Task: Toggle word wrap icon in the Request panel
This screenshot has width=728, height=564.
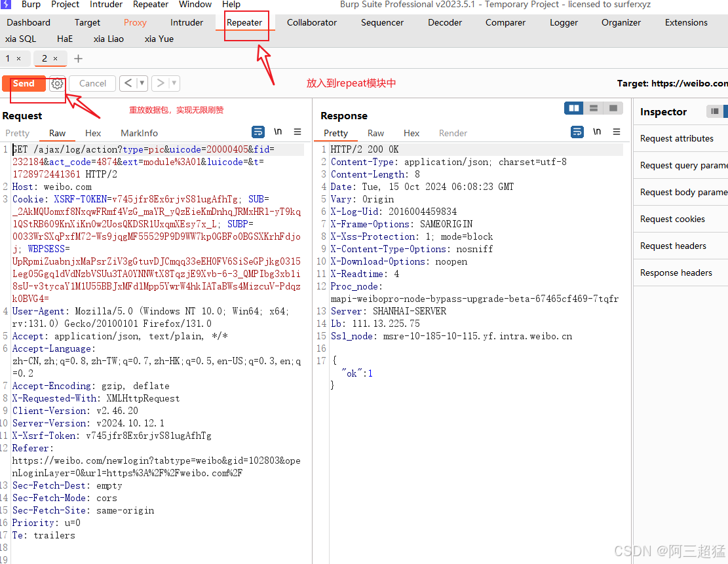Action: point(258,132)
